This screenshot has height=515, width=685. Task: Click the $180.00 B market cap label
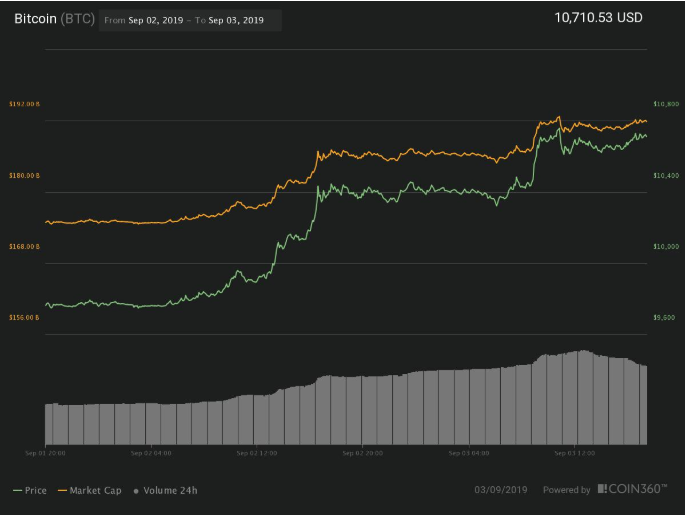click(24, 175)
